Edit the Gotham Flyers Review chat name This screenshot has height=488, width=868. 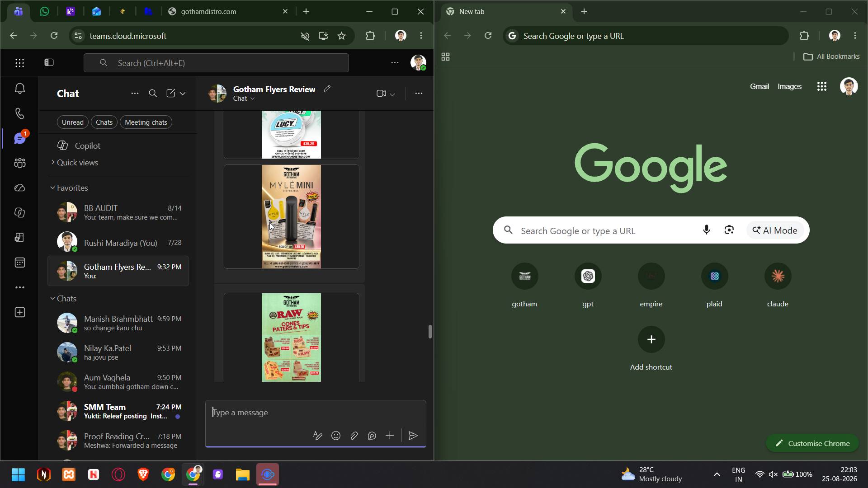[327, 89]
